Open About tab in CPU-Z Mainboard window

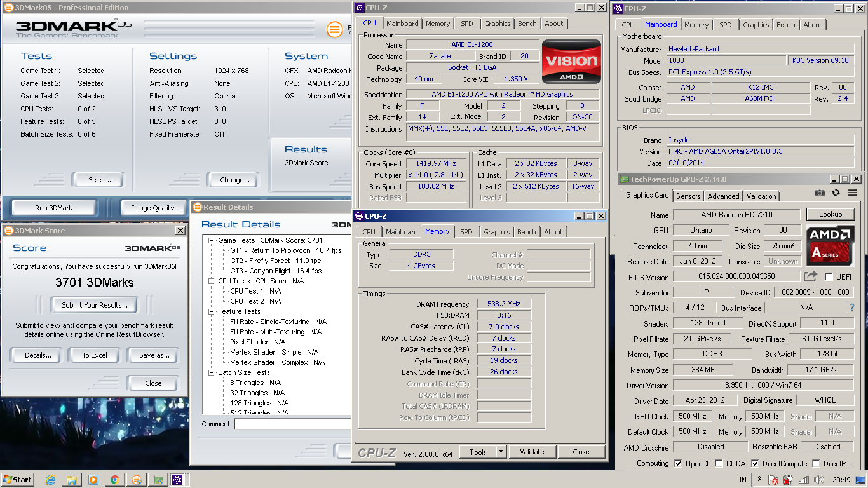click(812, 25)
